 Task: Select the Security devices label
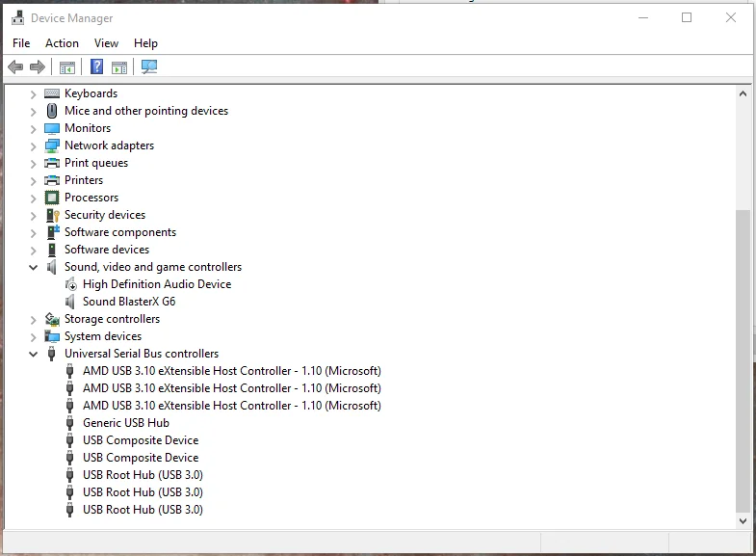coord(105,215)
